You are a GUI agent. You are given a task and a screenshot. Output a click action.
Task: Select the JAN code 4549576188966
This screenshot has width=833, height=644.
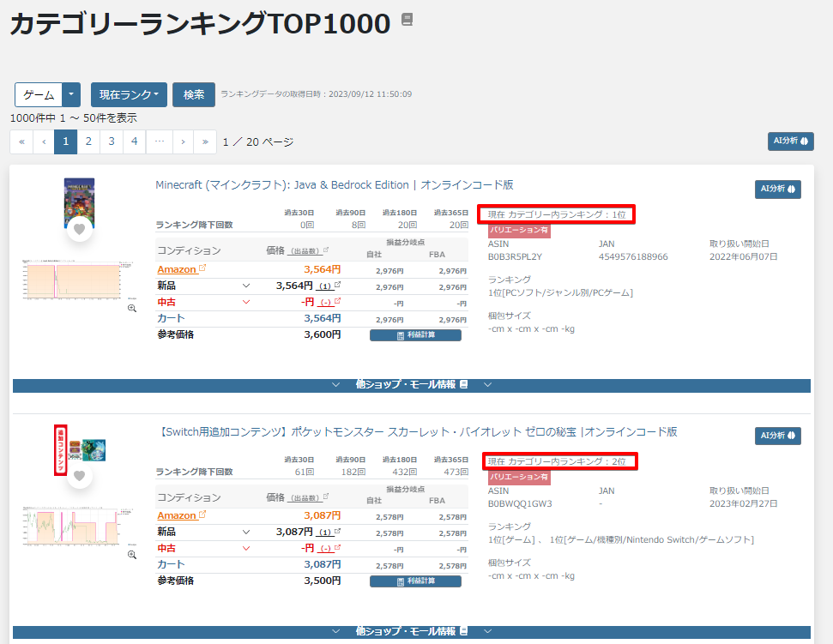point(633,257)
